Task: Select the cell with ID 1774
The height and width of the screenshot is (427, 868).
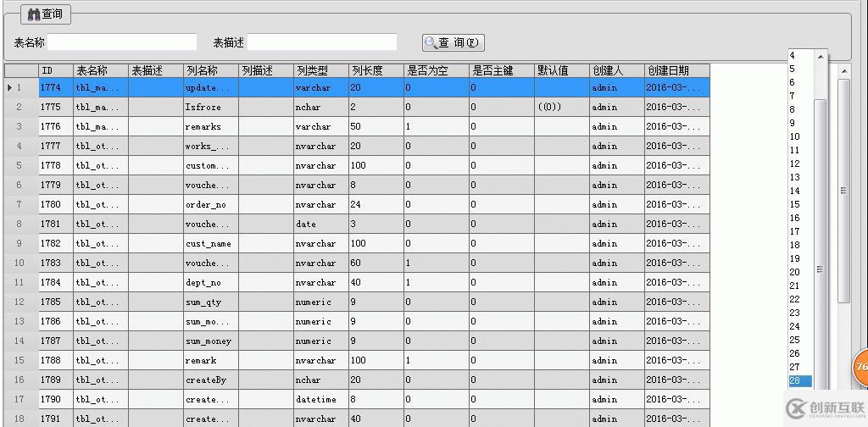Action: 56,87
